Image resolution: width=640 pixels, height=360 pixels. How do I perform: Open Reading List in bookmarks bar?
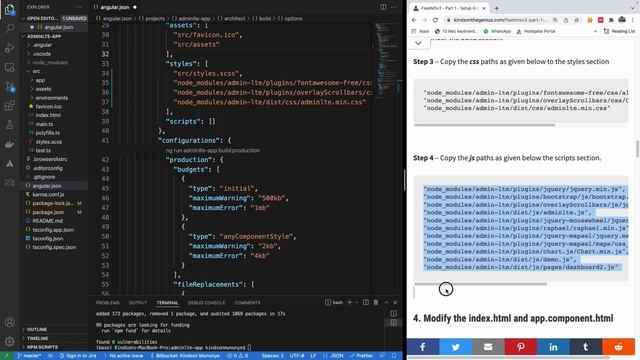619,31
